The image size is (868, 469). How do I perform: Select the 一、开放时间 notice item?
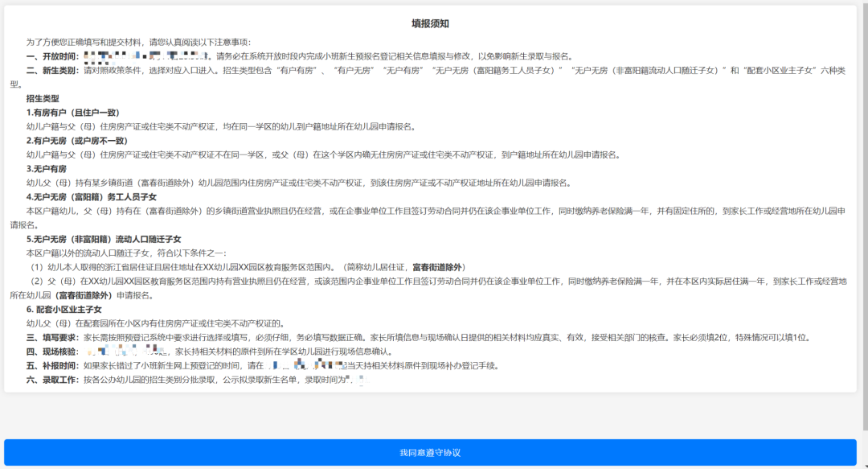coord(50,57)
